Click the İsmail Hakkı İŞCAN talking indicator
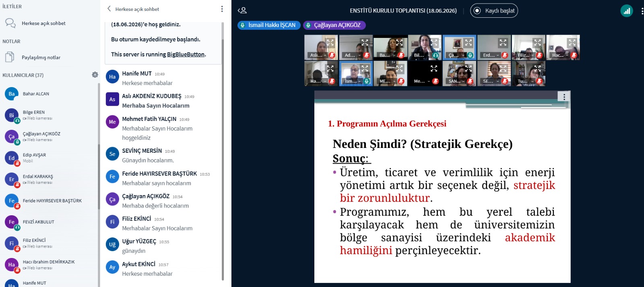 click(x=268, y=25)
